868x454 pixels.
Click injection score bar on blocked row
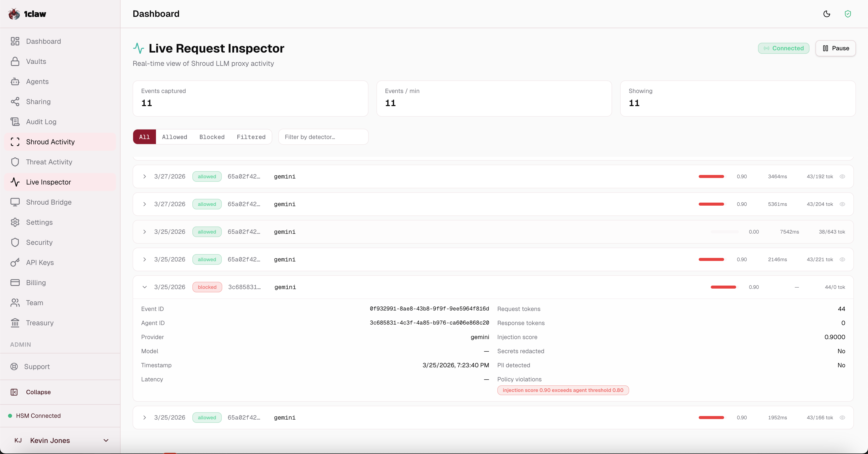(x=723, y=287)
